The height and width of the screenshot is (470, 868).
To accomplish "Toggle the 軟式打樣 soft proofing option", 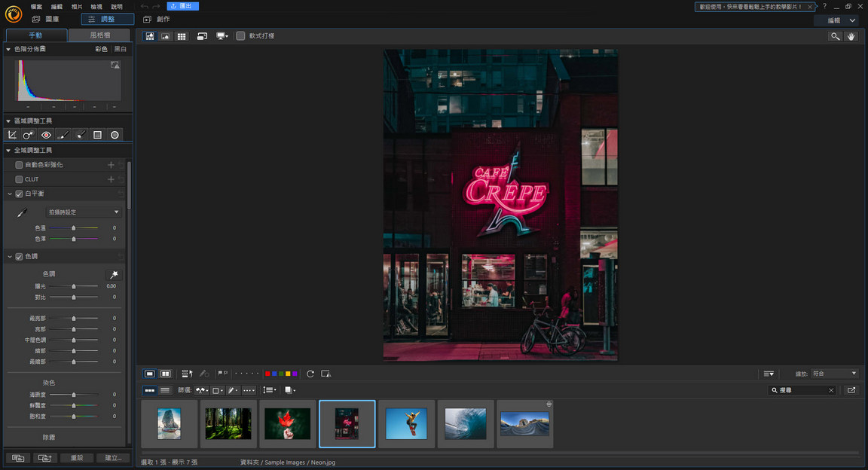I will coord(240,35).
